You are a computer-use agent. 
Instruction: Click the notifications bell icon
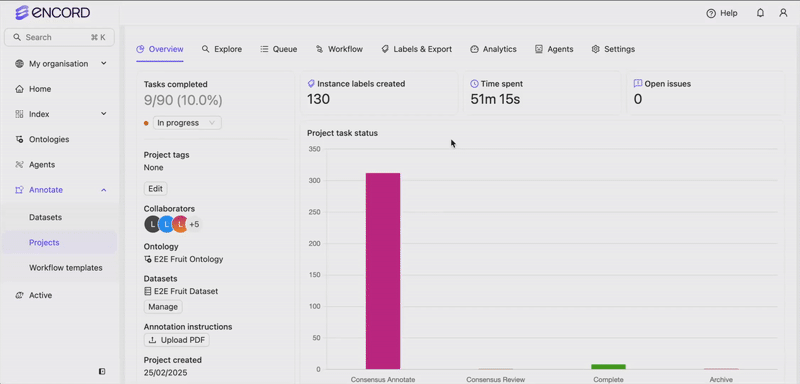point(760,13)
